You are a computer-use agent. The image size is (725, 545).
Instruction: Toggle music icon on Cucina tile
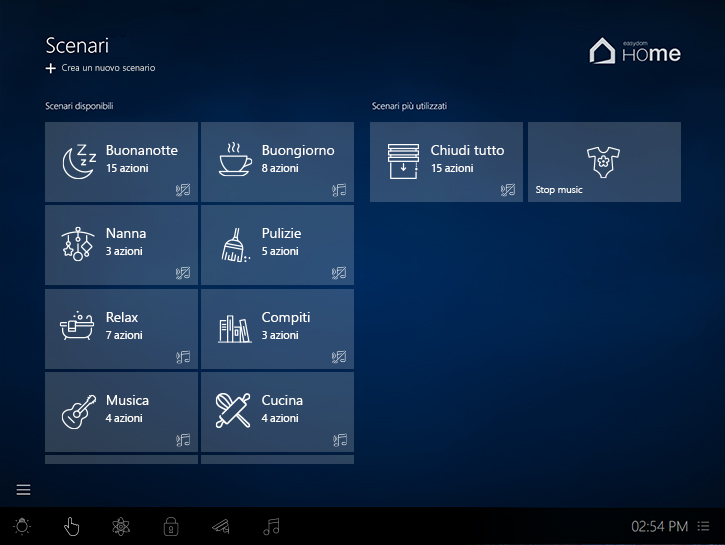[x=340, y=440]
